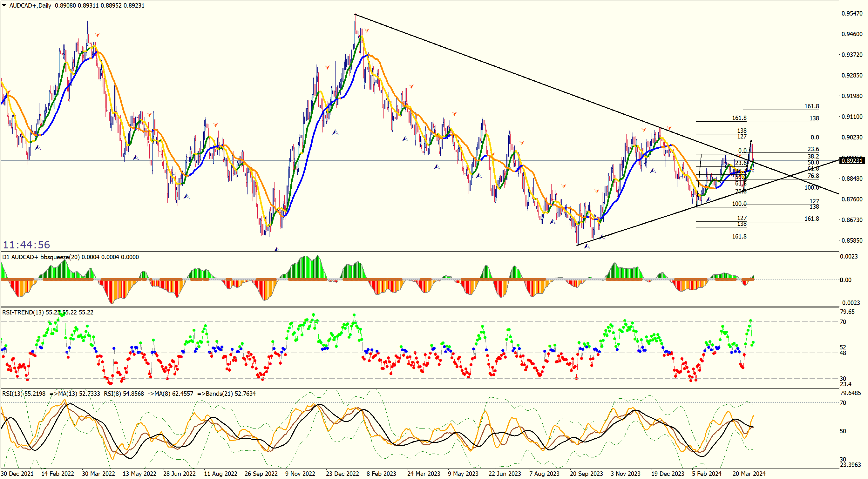
Task: Open the dropdown triangle beside AUDCAD+,Daily
Action: pos(4,5)
